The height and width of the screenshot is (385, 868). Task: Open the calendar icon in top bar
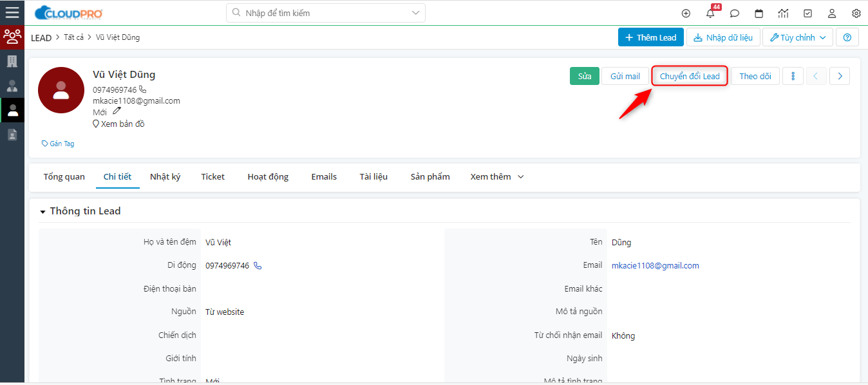(x=759, y=14)
